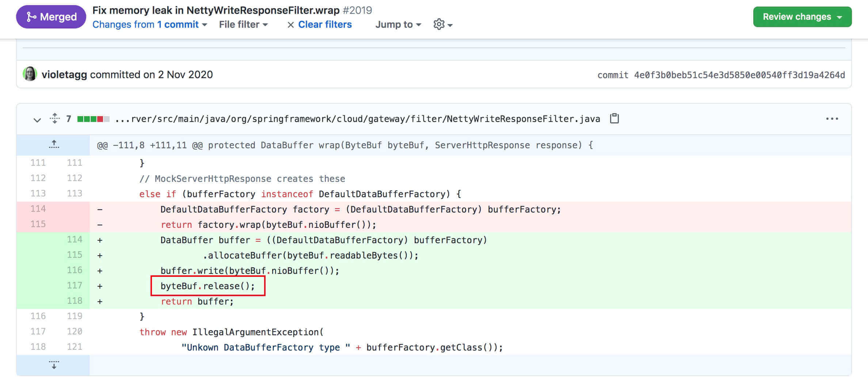This screenshot has width=868, height=390.
Task: Open the file's three-dot options menu
Action: pyautogui.click(x=832, y=119)
